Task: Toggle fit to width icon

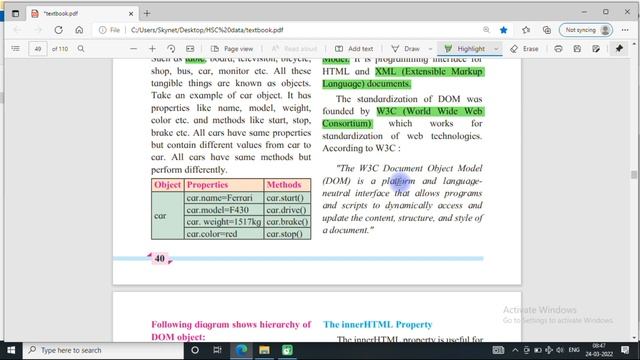Action: [x=190, y=49]
